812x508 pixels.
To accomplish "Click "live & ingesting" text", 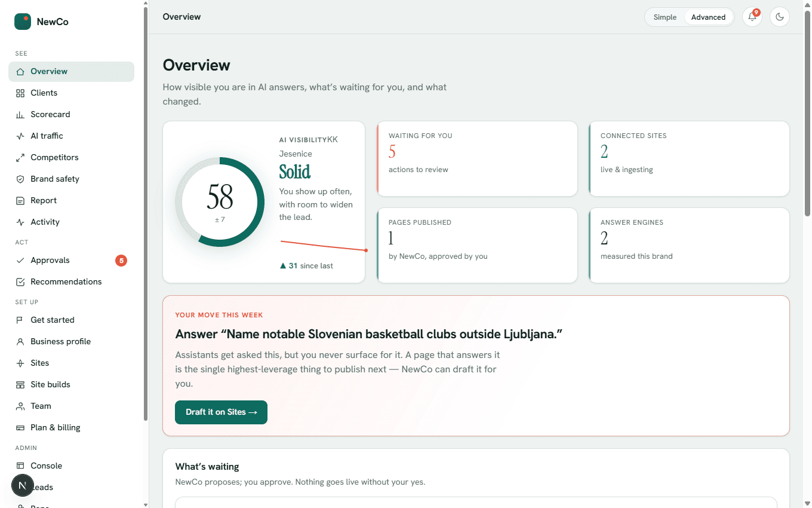I will click(x=627, y=170).
